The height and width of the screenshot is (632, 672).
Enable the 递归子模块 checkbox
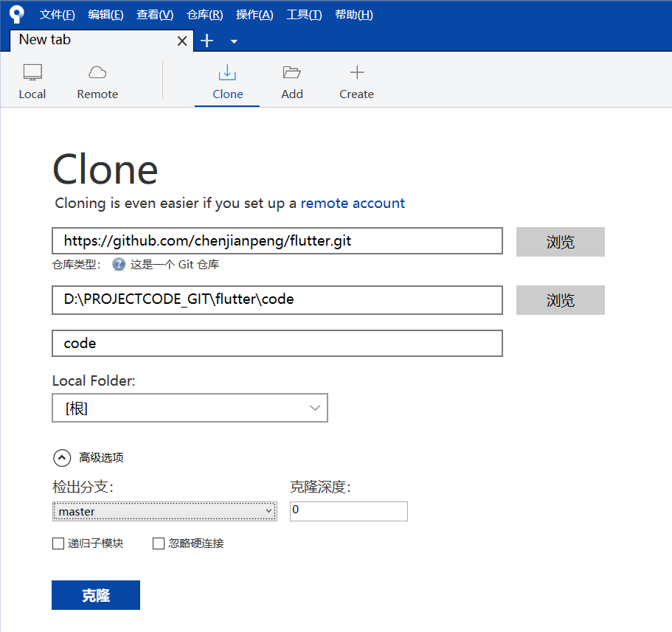(58, 544)
